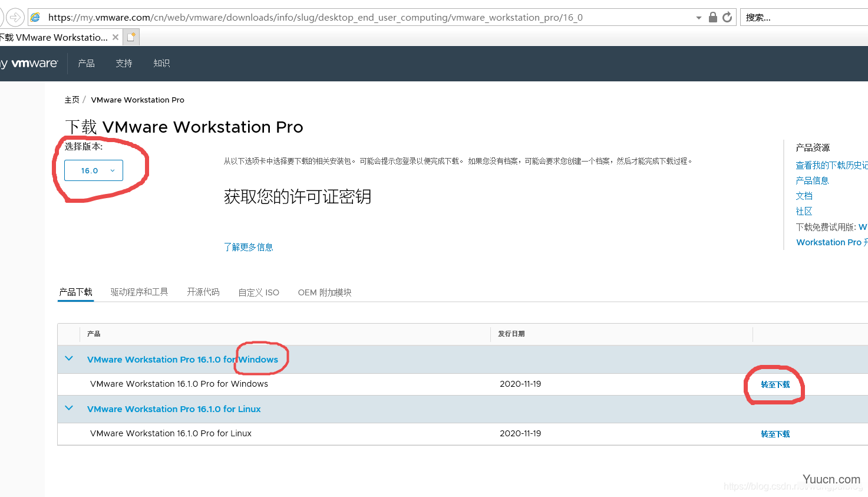Click VMware Workstation Pro 16.1.0 for Windows heading
868x497 pixels.
pyautogui.click(x=183, y=360)
